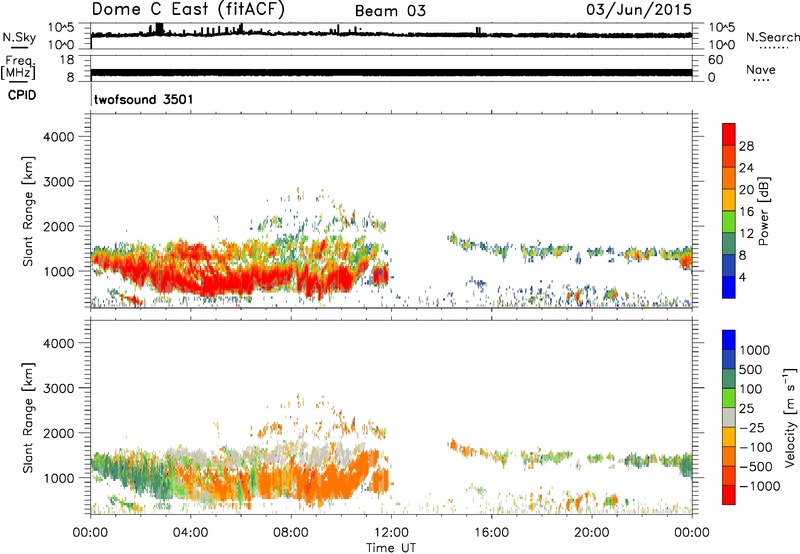Viewport: 800px width, 554px height.
Task: Click the light green 12–16 dB swatch
Action: [729, 222]
